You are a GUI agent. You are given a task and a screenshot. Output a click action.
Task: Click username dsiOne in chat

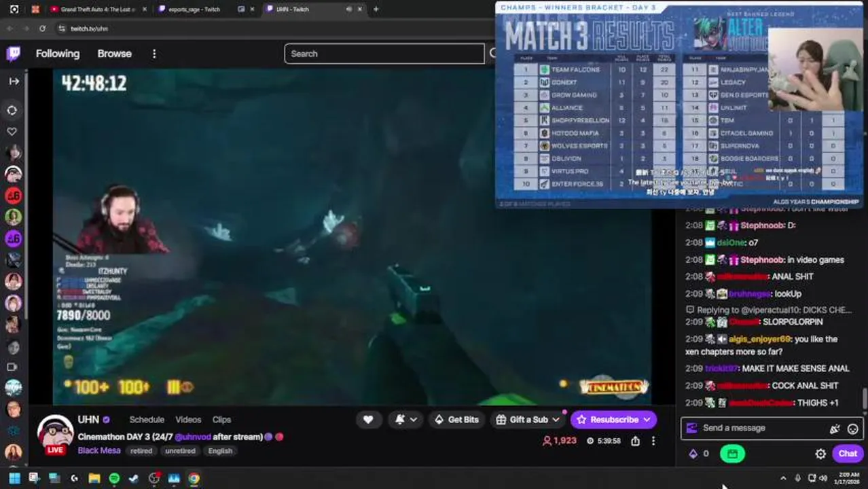731,242
